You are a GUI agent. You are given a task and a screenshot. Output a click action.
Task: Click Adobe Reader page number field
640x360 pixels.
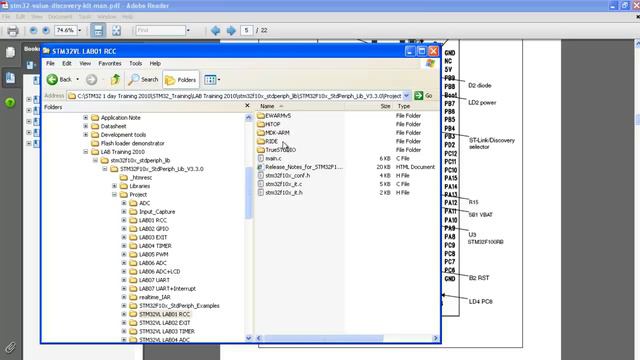247,31
